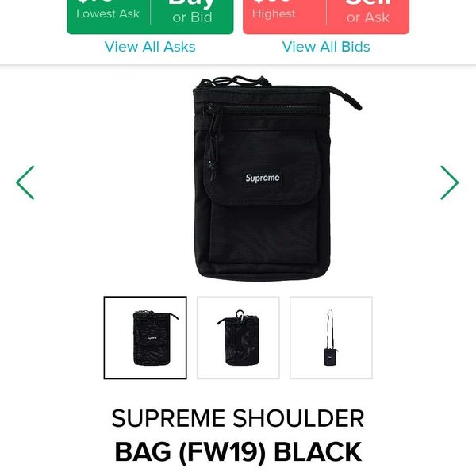476x476 pixels.
Task: Show the previous product image with left chevron
Action: pos(25,182)
